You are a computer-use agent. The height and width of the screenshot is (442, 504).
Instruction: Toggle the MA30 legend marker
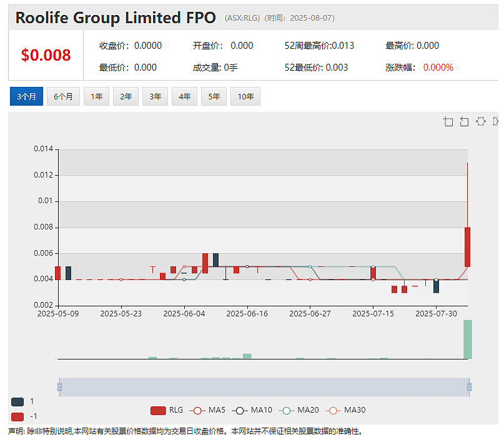coord(333,411)
